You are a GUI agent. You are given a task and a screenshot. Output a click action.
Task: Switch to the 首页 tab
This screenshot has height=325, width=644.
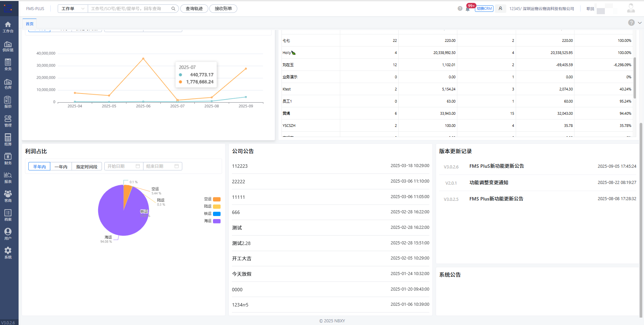pos(29,24)
